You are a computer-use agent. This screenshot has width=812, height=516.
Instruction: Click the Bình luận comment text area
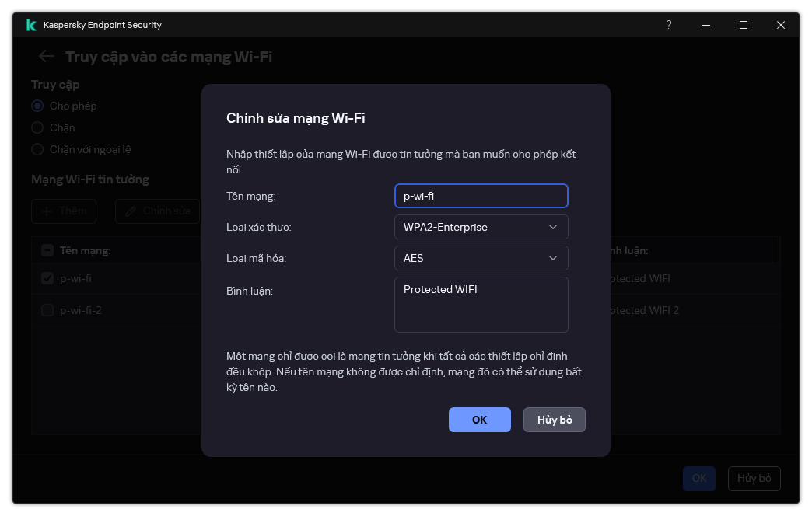point(481,305)
